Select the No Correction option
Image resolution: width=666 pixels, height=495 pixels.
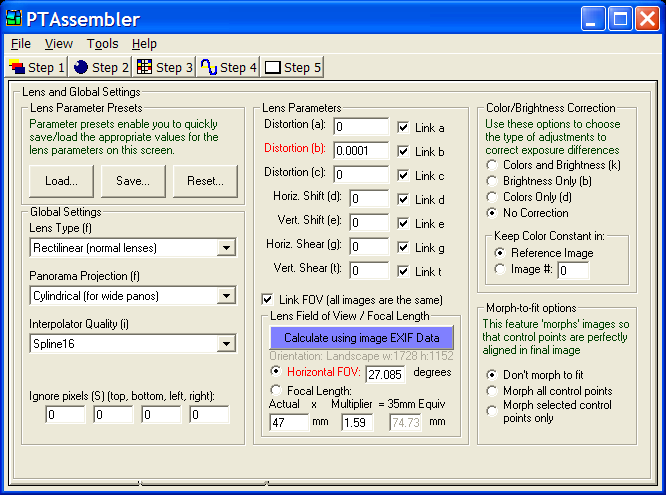(491, 213)
